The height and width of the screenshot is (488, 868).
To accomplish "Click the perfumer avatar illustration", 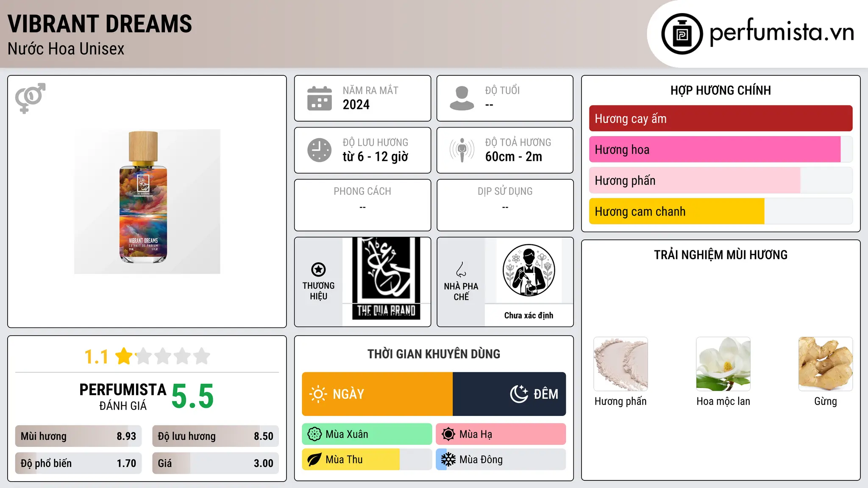I will [529, 270].
